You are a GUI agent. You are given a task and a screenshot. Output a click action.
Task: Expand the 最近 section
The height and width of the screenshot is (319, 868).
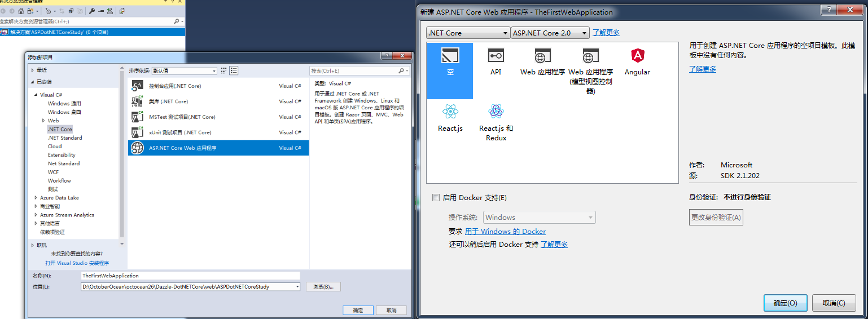[x=32, y=70]
